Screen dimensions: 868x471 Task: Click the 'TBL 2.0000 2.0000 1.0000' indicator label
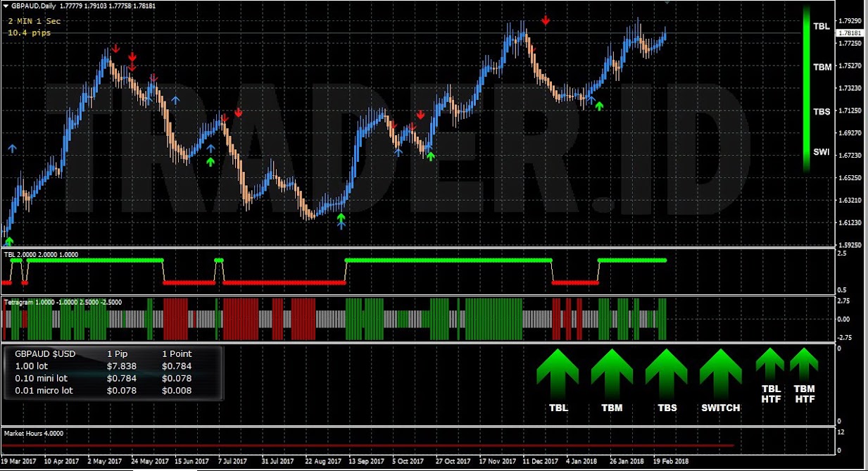point(42,253)
